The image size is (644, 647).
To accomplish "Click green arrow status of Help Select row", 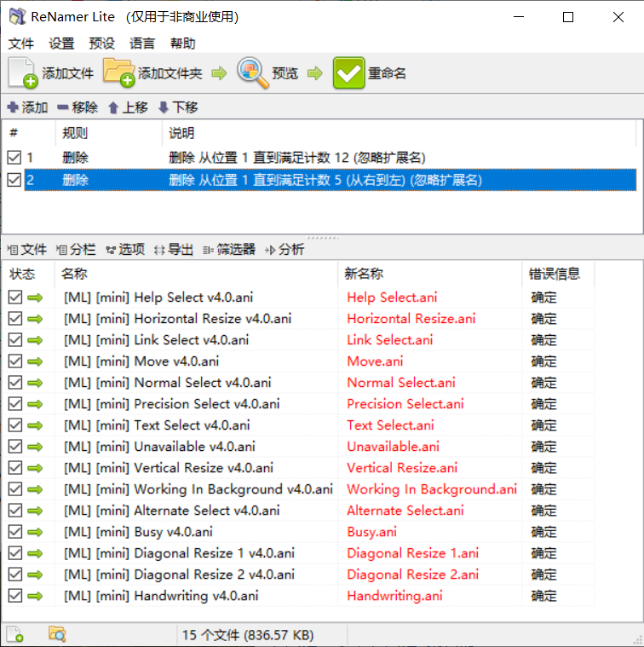I will 35,298.
